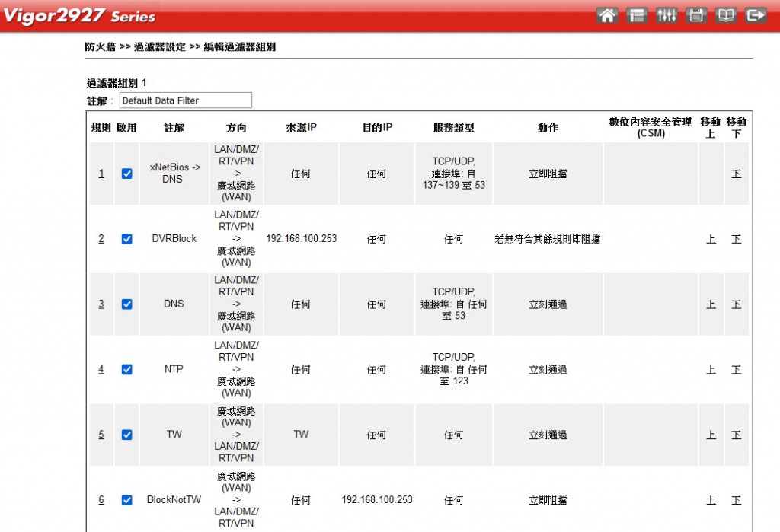Viewport: 780px width, 532px height.
Task: Open the sliders settings icon
Action: point(666,15)
